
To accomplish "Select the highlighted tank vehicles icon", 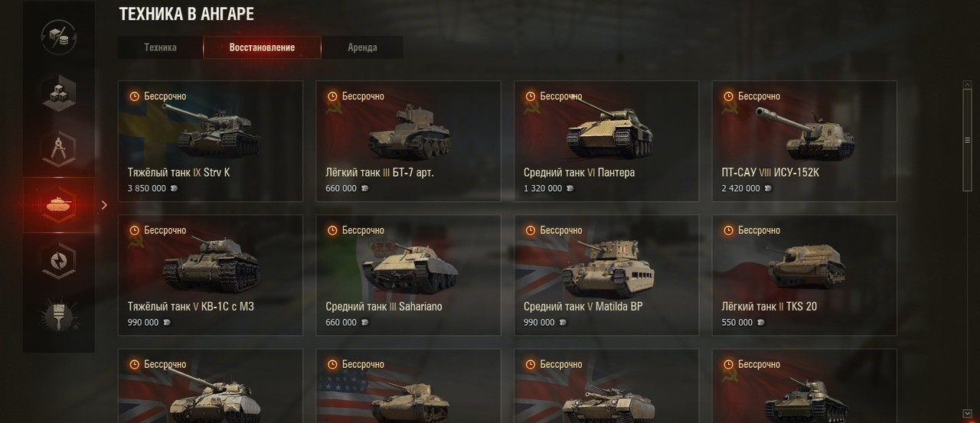I will [59, 204].
